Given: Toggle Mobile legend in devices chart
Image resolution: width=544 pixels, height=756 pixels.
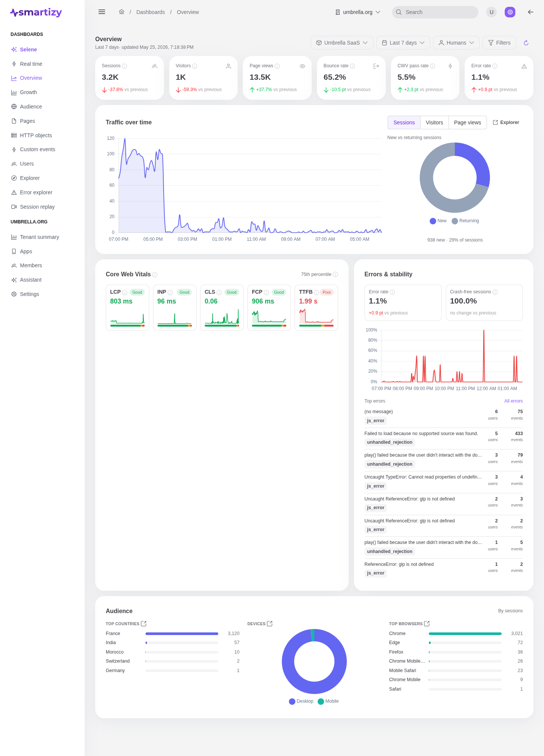Looking at the screenshot, I should 328,701.
